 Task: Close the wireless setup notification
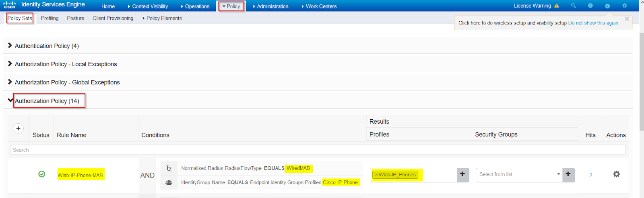[x=627, y=19]
